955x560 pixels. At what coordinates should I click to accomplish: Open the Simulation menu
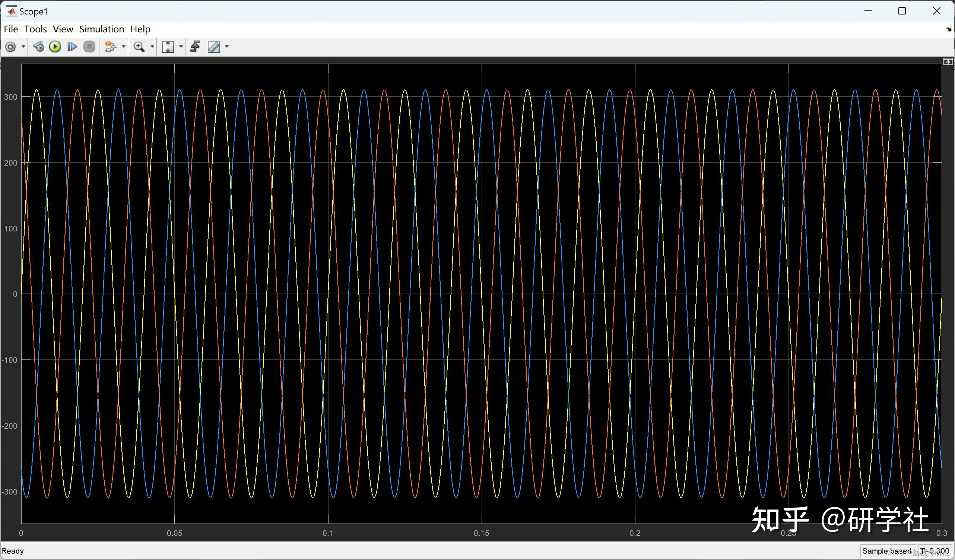point(102,29)
